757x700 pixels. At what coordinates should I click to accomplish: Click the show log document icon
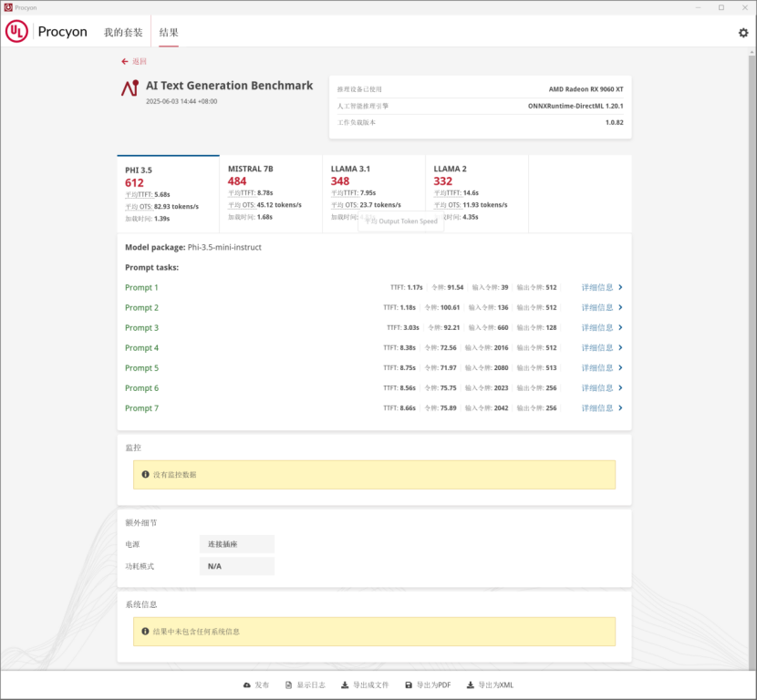tap(288, 685)
